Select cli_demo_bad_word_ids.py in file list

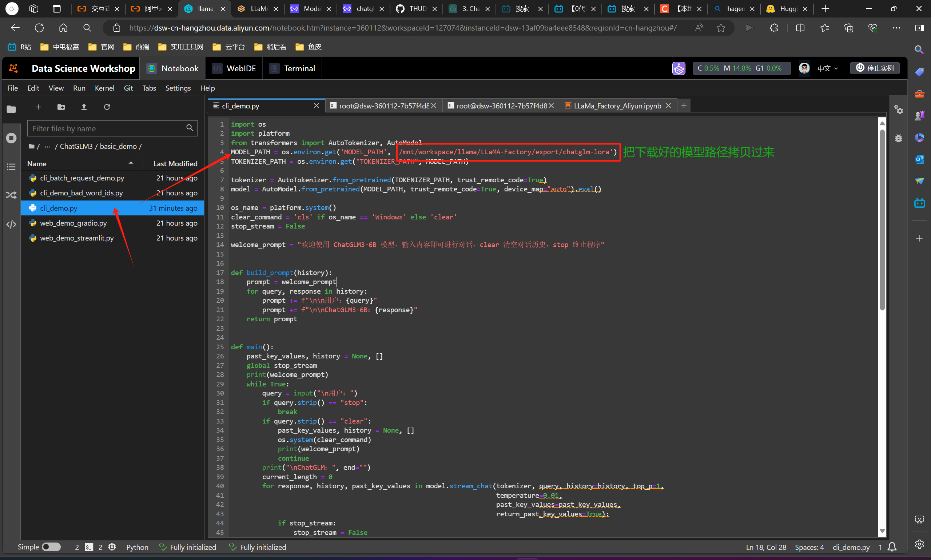coord(112,193)
